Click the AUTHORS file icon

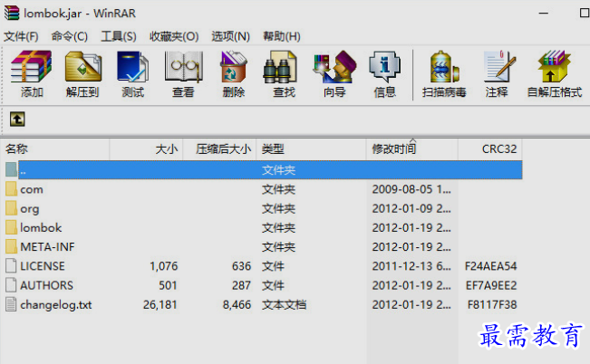pos(11,285)
